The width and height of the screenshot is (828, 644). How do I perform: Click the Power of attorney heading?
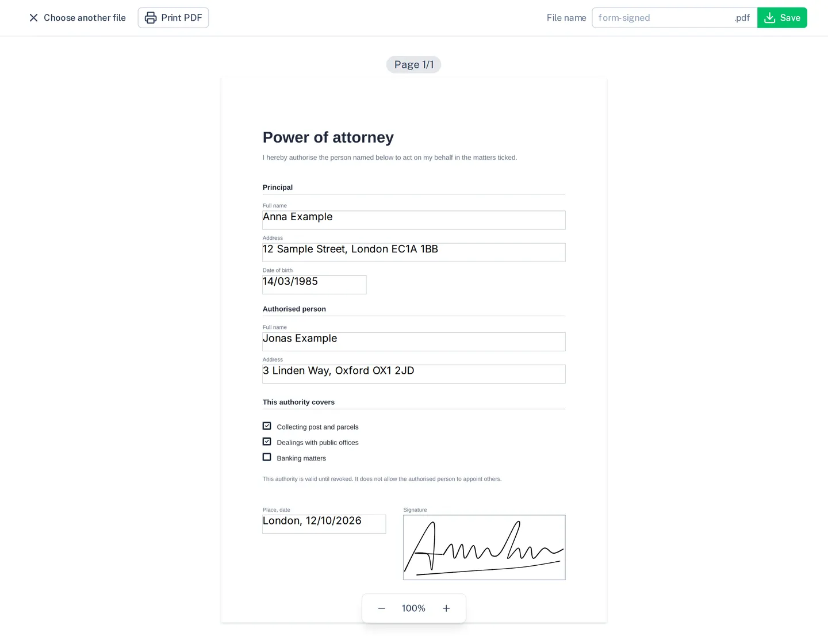[328, 137]
